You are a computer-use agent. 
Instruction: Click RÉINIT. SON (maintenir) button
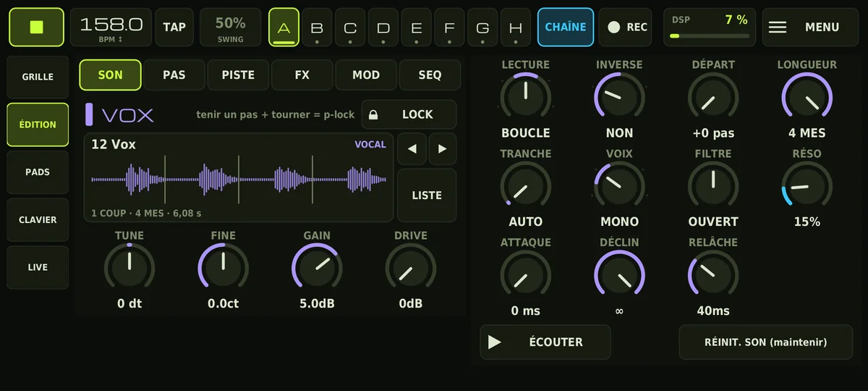[765, 342]
